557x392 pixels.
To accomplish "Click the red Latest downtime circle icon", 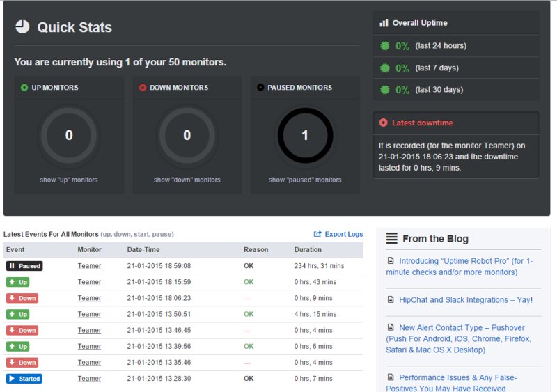I will 384,123.
